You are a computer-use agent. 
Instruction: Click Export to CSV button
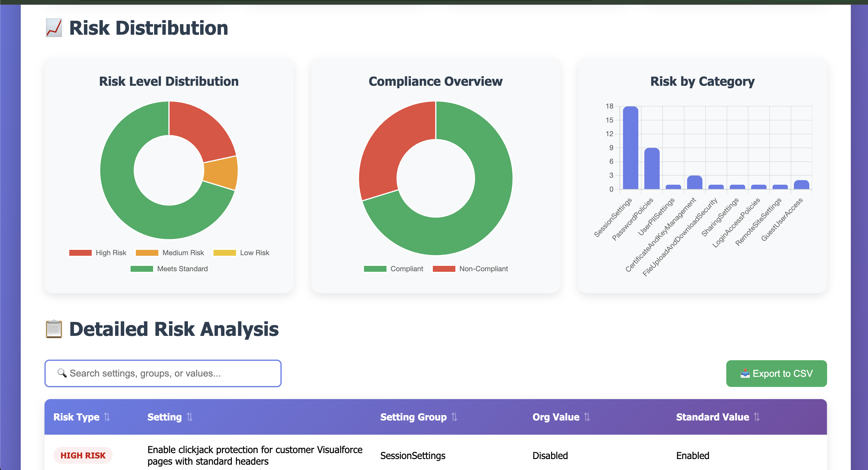click(776, 374)
